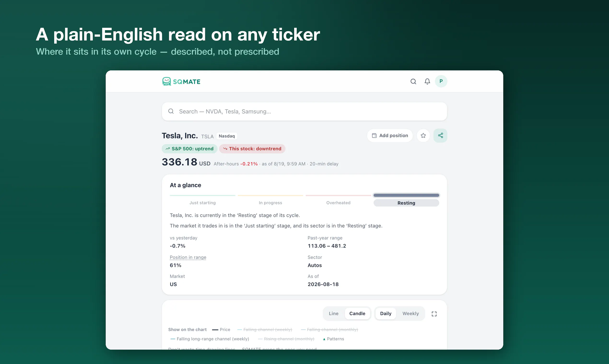Set chart interval to Weekly
Viewport: 609px width, 364px height.
click(410, 313)
